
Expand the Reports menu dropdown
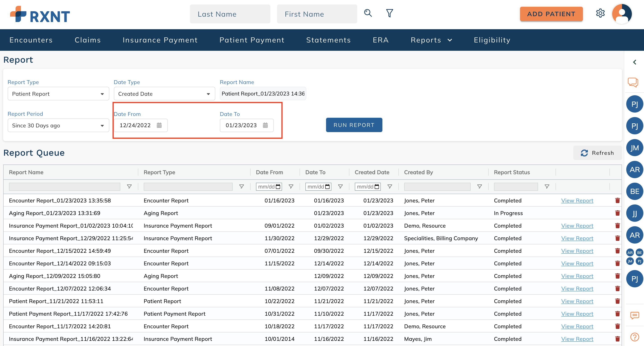point(431,40)
